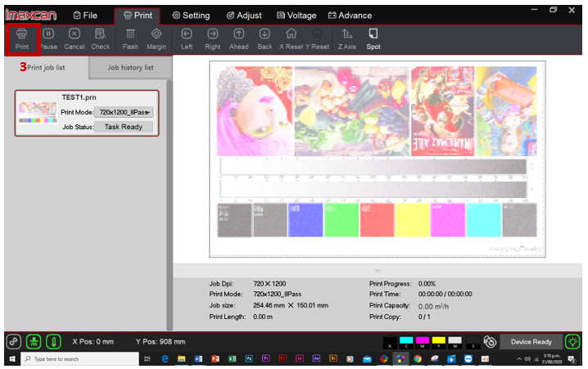Viewport: 588px width, 369px height.
Task: Collapse the job details panel arrow
Action: click(x=378, y=271)
